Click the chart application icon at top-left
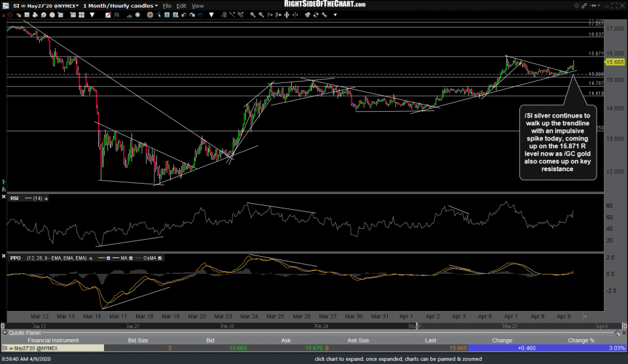The image size is (628, 364). [5, 6]
